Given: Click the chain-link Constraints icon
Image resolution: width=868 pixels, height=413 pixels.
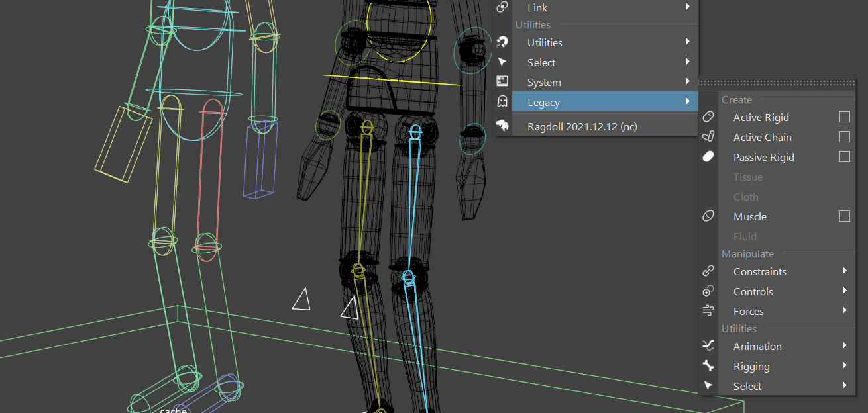Looking at the screenshot, I should point(708,271).
